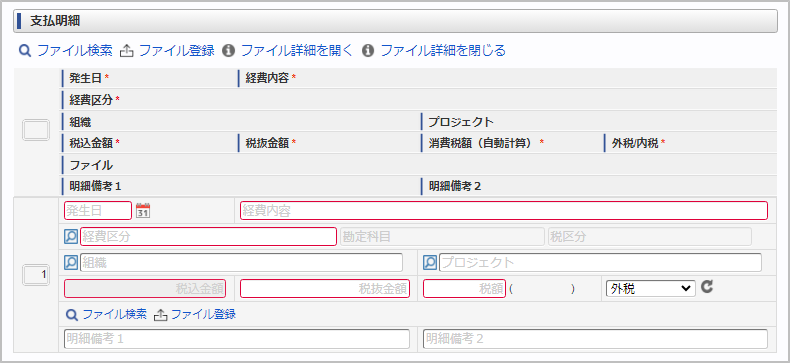Click the 外税/内税 header label

(x=634, y=143)
